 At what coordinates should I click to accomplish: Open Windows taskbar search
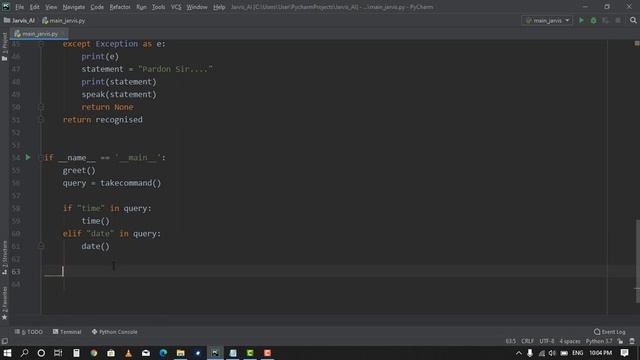coord(24,353)
